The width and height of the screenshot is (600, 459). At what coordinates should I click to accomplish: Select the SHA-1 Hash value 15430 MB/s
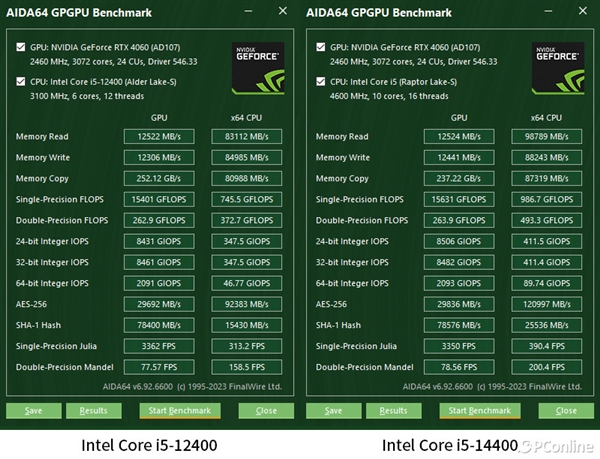(x=247, y=326)
